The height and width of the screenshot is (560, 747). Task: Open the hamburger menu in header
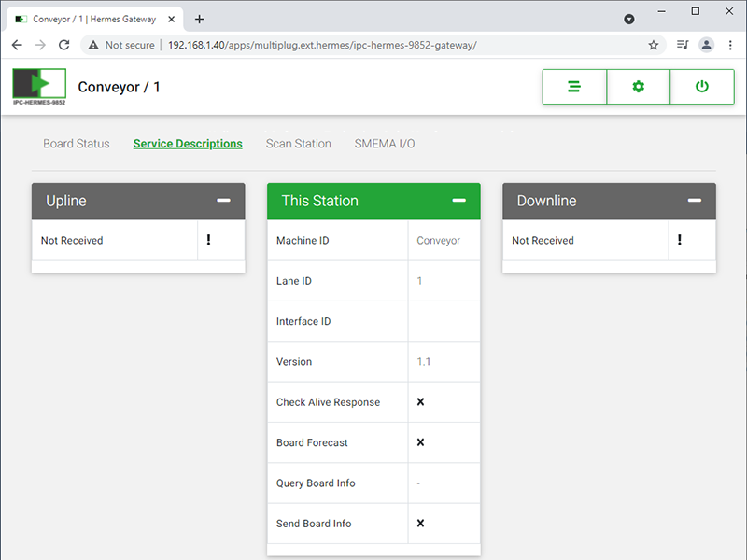[x=574, y=87]
